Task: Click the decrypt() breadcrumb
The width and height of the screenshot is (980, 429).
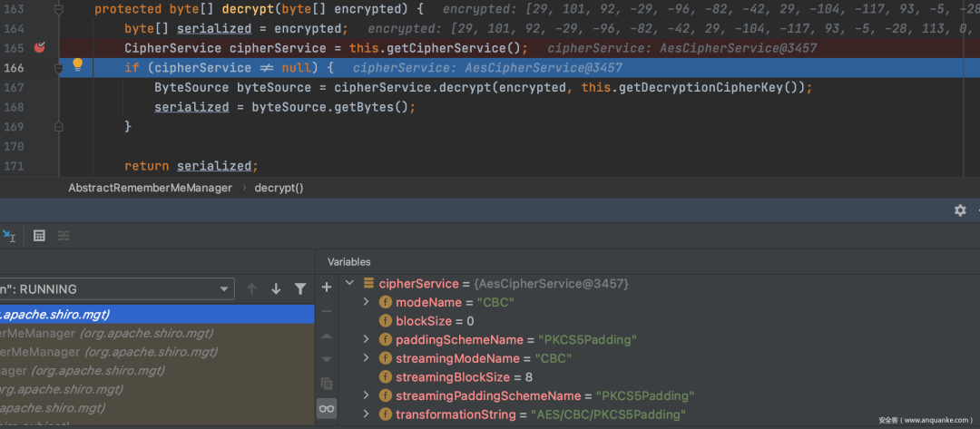Action: tap(279, 188)
